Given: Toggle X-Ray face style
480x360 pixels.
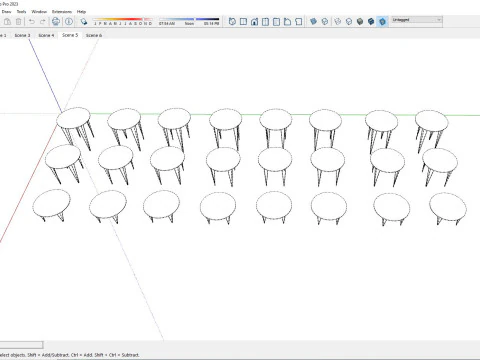Looking at the screenshot, I should (313, 22).
